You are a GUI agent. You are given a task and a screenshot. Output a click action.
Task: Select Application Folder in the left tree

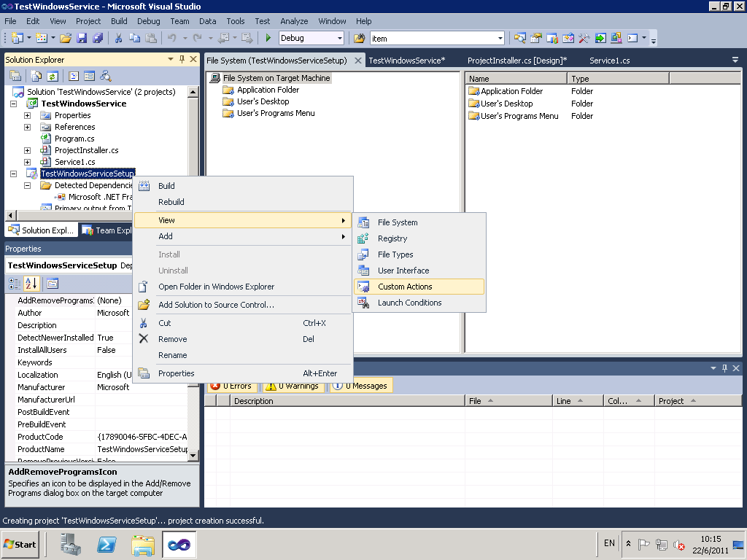pyautogui.click(x=268, y=90)
